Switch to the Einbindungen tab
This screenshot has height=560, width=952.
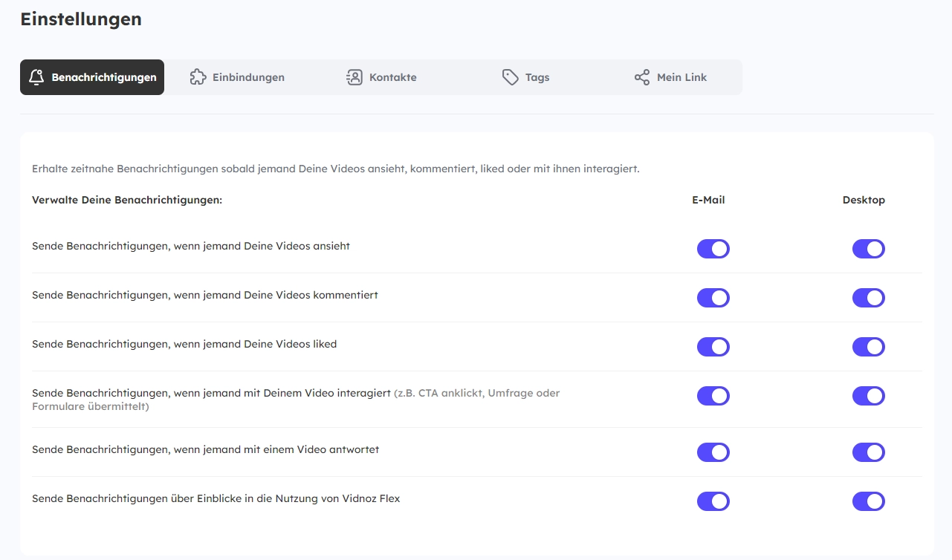237,77
